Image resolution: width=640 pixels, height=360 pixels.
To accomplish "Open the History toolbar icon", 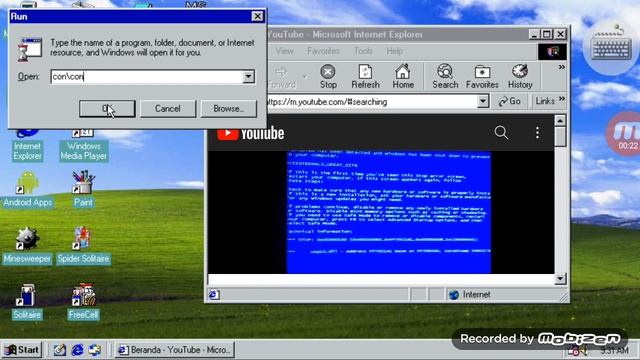I will click(520, 76).
